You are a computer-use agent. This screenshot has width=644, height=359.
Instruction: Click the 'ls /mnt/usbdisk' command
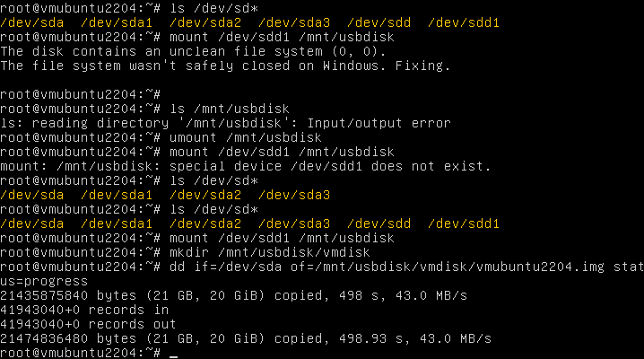click(230, 109)
